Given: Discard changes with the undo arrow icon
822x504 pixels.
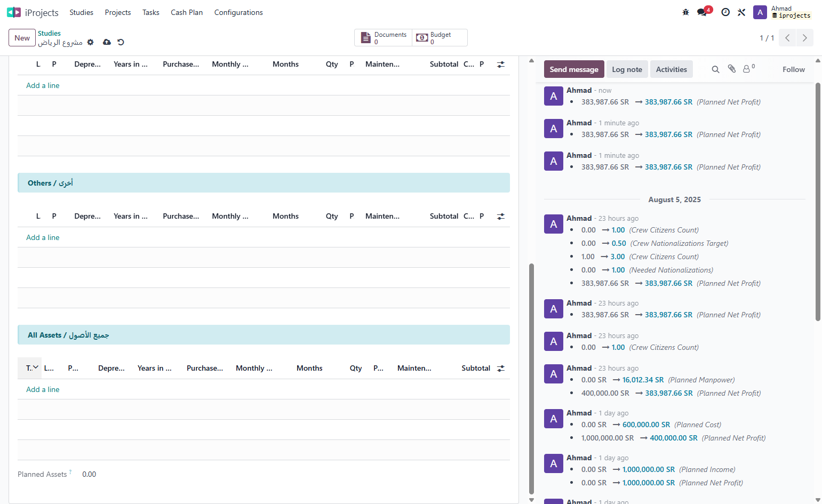Looking at the screenshot, I should (121, 42).
